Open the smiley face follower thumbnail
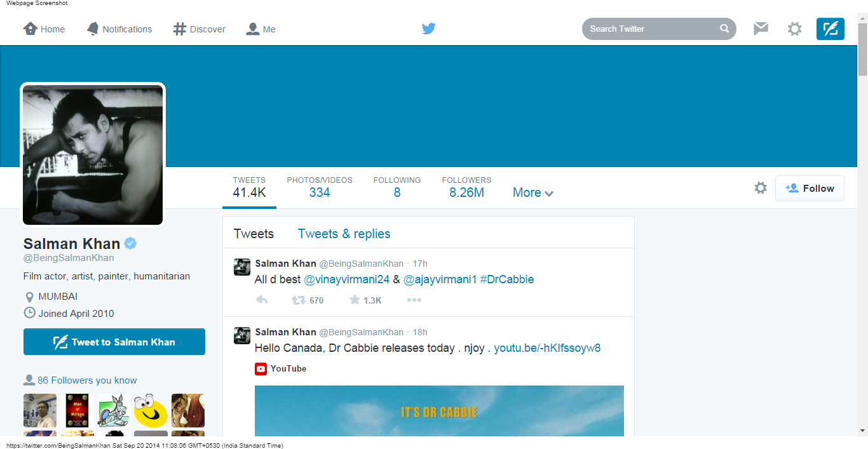Viewport: 868px width, 449px height. click(x=151, y=411)
